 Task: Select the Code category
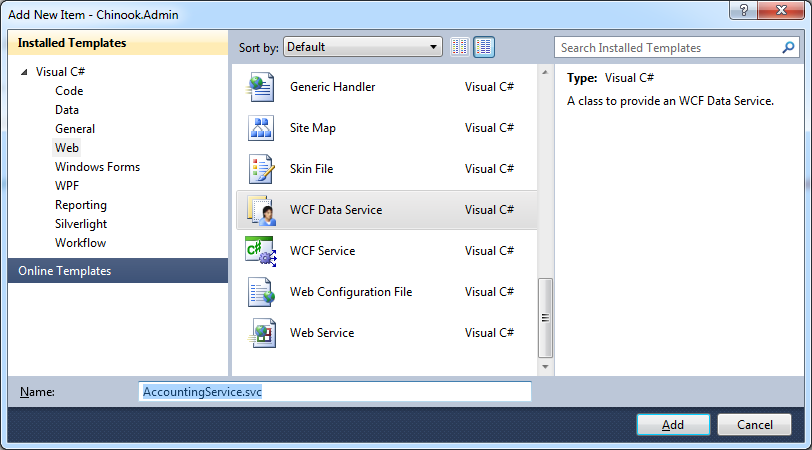pyautogui.click(x=69, y=91)
